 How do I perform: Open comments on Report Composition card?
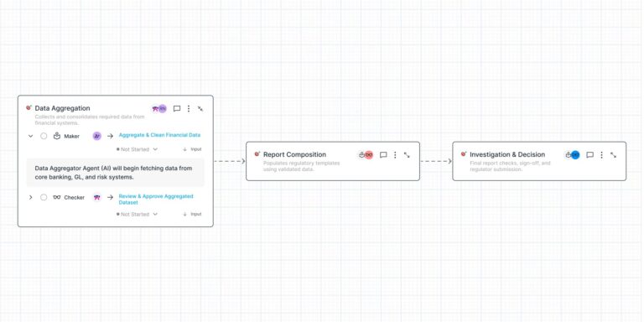pyautogui.click(x=383, y=155)
